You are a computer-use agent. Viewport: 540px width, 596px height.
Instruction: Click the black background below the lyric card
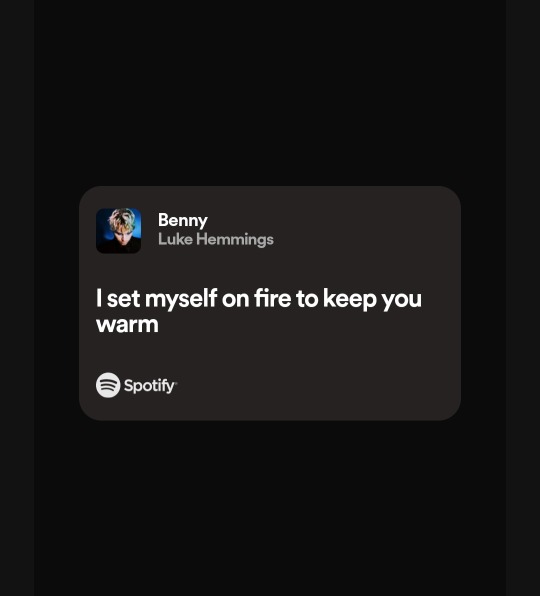(270, 507)
